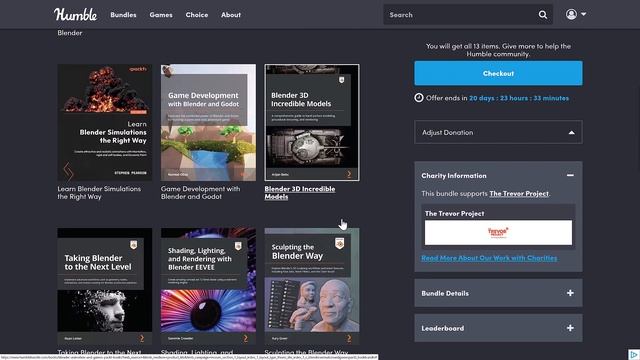Click the Humble logo

click(x=76, y=15)
